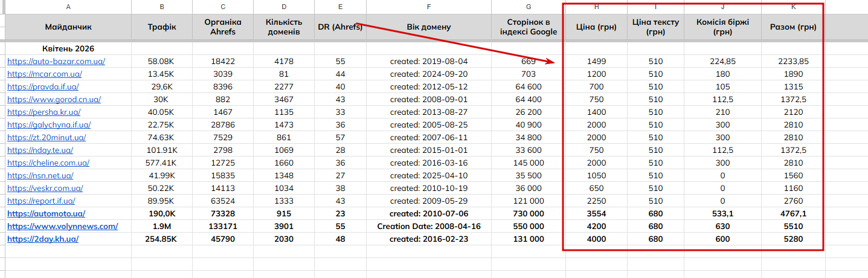Image resolution: width=868 pixels, height=278 pixels.
Task: Open the 2day.kh.ua link
Action: 43,239
